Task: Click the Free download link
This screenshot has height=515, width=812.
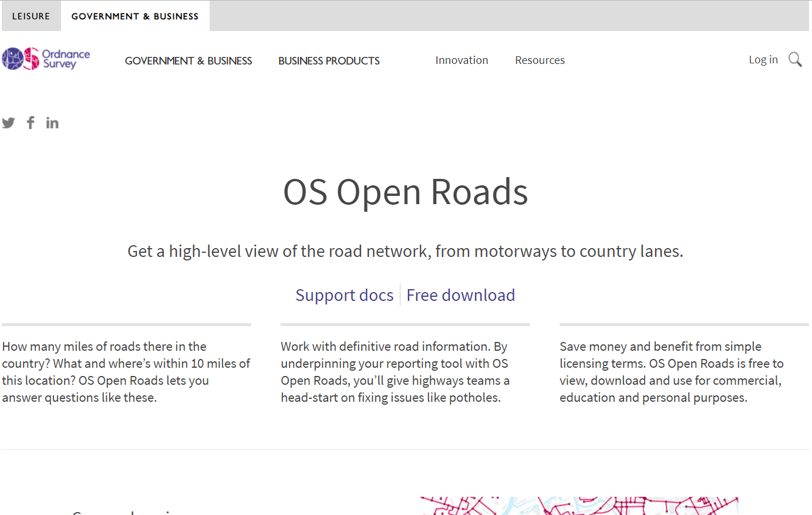Action: pyautogui.click(x=461, y=295)
